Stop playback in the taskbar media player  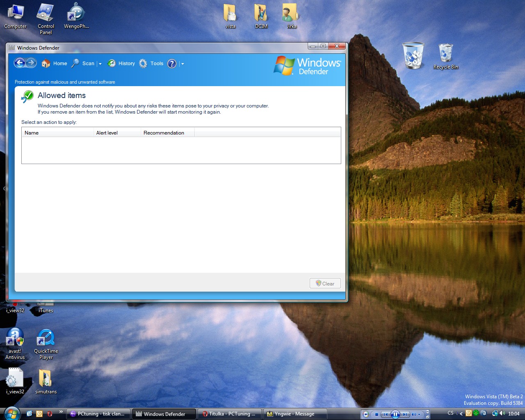(x=377, y=414)
